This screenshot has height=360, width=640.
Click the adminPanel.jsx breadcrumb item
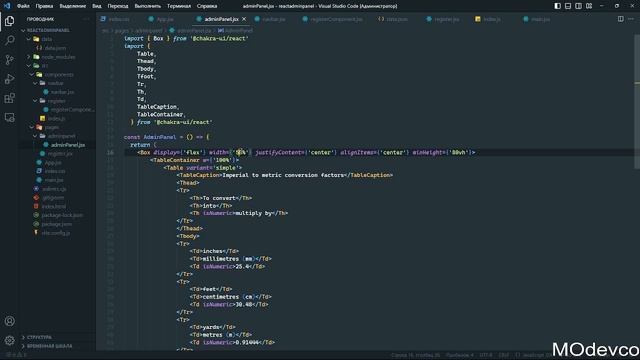[190, 31]
